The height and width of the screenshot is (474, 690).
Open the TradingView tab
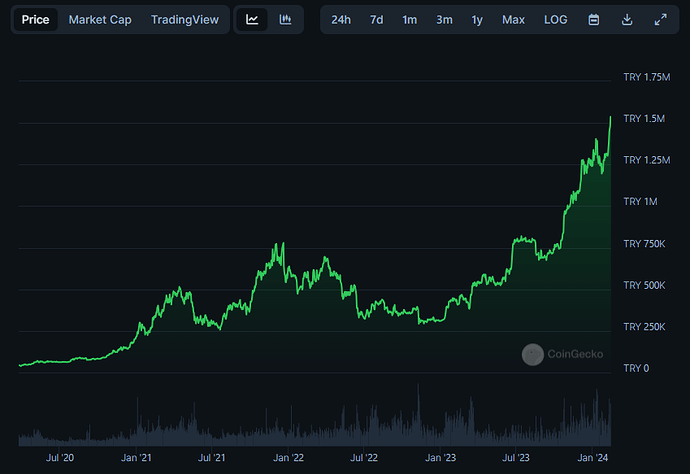coord(183,20)
